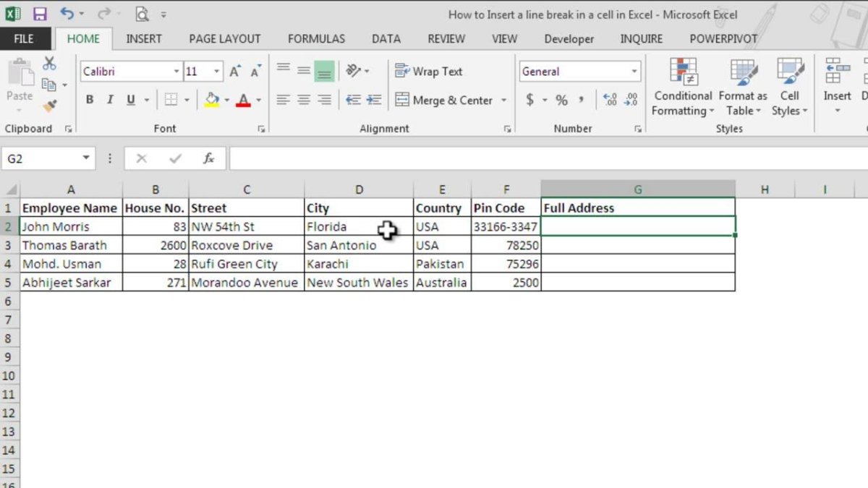868x488 pixels.
Task: Switch to the DATA tab
Action: (x=386, y=39)
